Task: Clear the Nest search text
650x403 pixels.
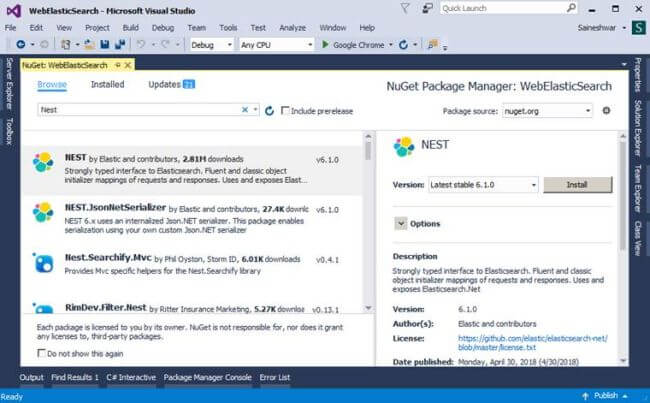Action: pyautogui.click(x=245, y=109)
